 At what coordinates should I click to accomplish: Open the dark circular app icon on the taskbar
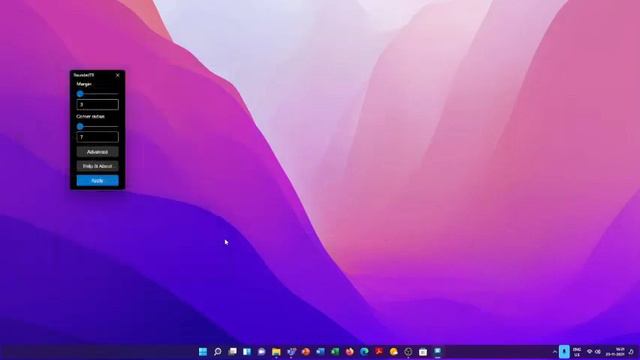point(408,351)
